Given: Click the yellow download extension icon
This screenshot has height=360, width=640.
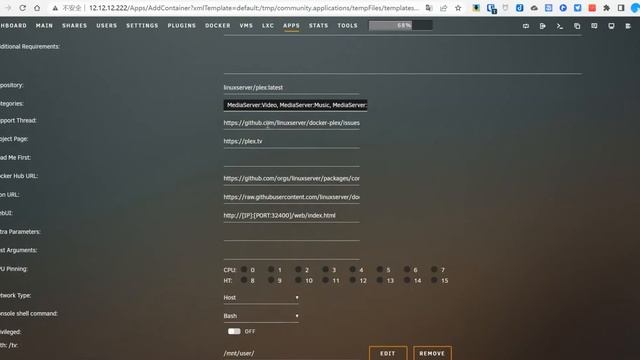Looking at the screenshot, I should pos(476,8).
